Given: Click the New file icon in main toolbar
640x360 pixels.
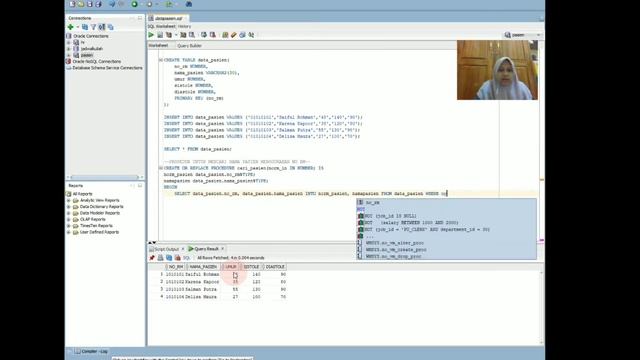Looking at the screenshot, I should [x=72, y=4].
